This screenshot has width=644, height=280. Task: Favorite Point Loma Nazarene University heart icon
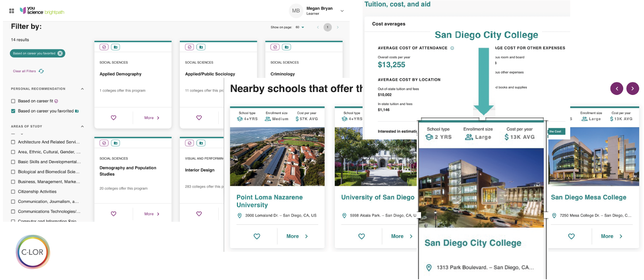click(257, 236)
